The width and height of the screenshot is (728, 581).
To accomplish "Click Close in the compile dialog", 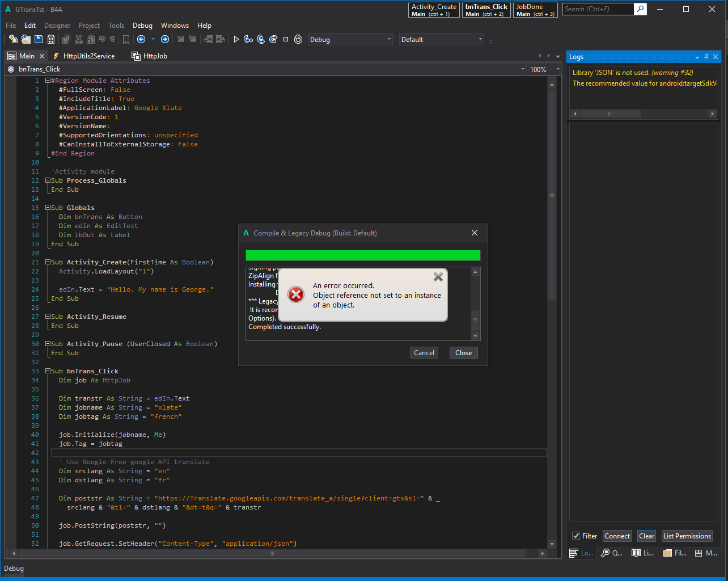I will point(463,353).
